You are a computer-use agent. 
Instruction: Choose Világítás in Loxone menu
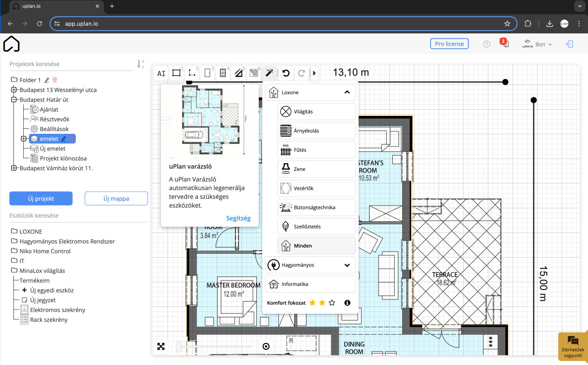pyautogui.click(x=316, y=111)
